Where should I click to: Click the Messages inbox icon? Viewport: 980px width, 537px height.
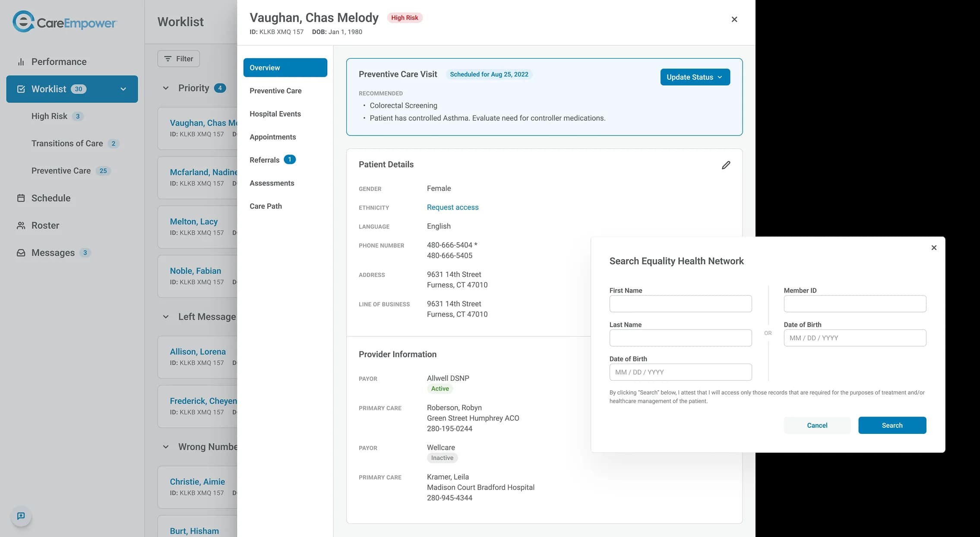[21, 253]
